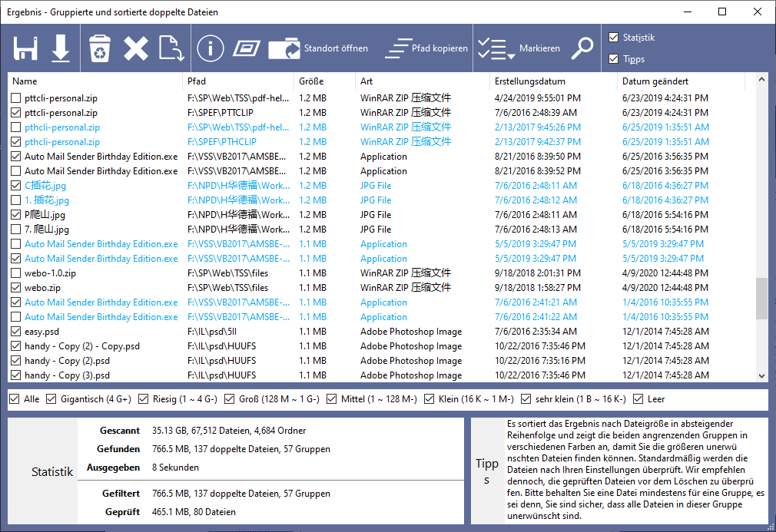This screenshot has width=776, height=532.
Task: Toggle the Klein (16 K ~ 1 M-) filter
Action: tap(429, 399)
